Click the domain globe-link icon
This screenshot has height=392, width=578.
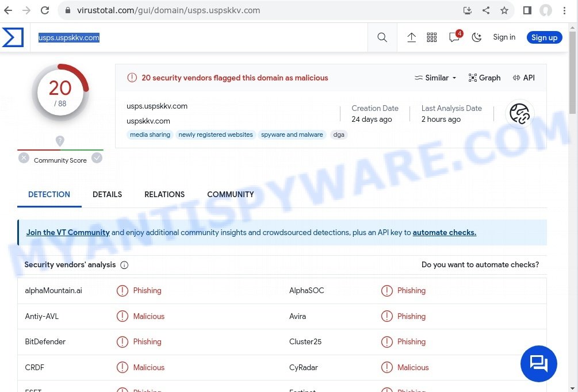click(x=519, y=113)
